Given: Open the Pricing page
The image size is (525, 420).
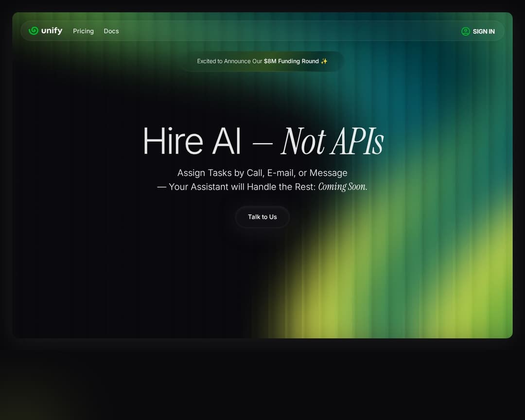Looking at the screenshot, I should pyautogui.click(x=83, y=31).
